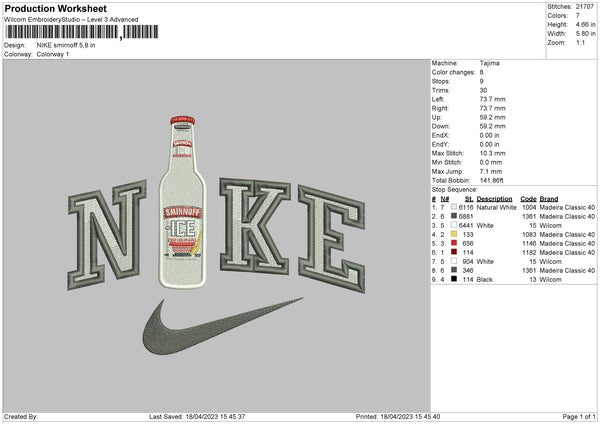The height and width of the screenshot is (424, 600).
Task: Select the Machine value Tajima
Action: point(489,63)
